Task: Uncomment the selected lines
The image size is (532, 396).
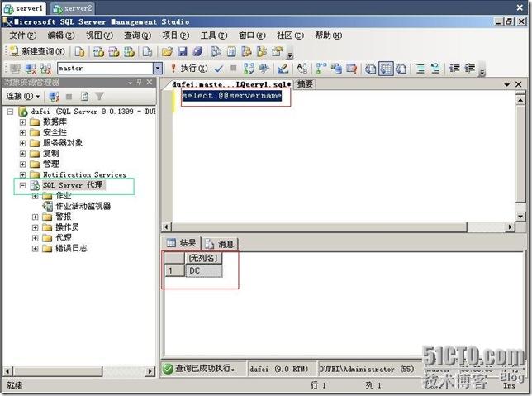Action: click(435, 69)
